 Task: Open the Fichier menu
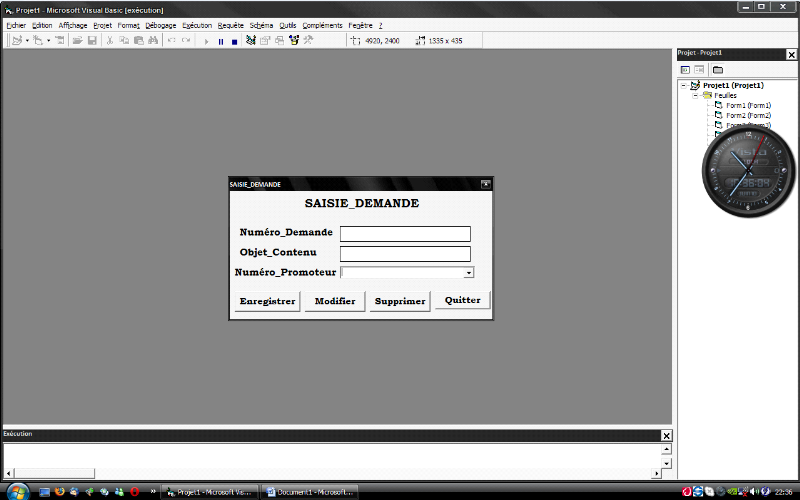click(16, 25)
